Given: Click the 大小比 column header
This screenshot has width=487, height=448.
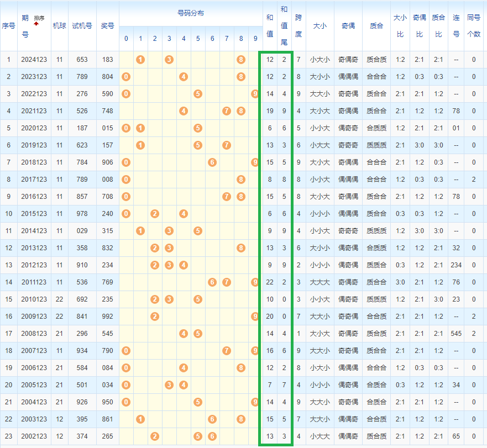Looking at the screenshot, I should pos(400,25).
